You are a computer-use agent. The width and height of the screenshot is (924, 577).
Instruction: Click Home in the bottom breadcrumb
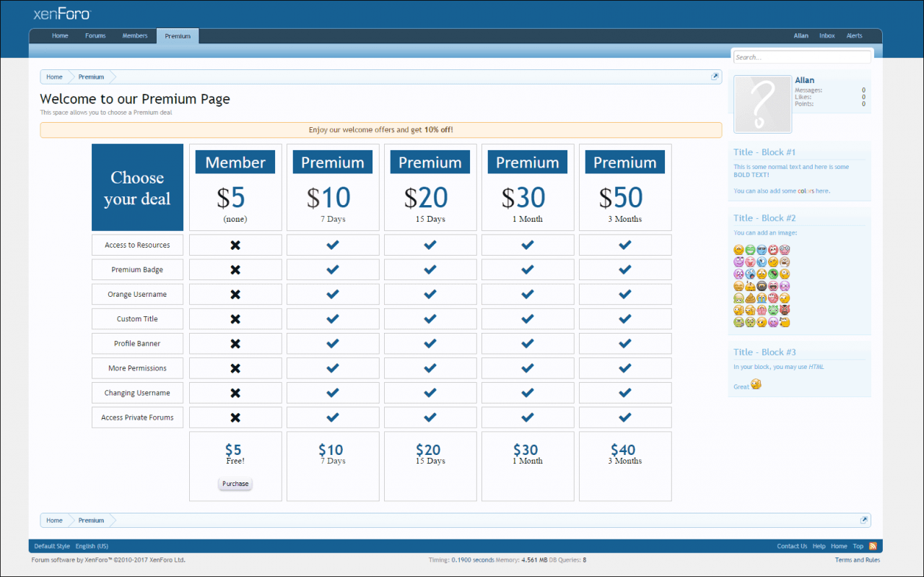(x=54, y=520)
